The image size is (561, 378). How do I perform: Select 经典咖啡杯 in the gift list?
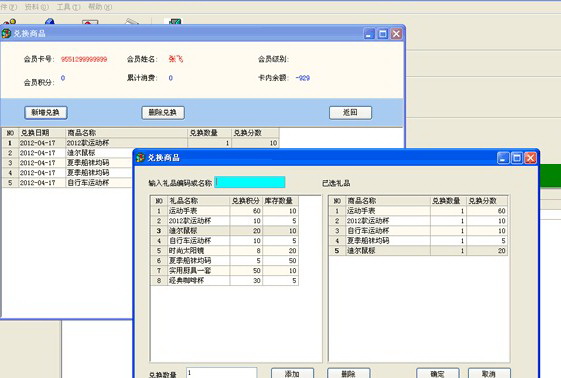click(224, 281)
